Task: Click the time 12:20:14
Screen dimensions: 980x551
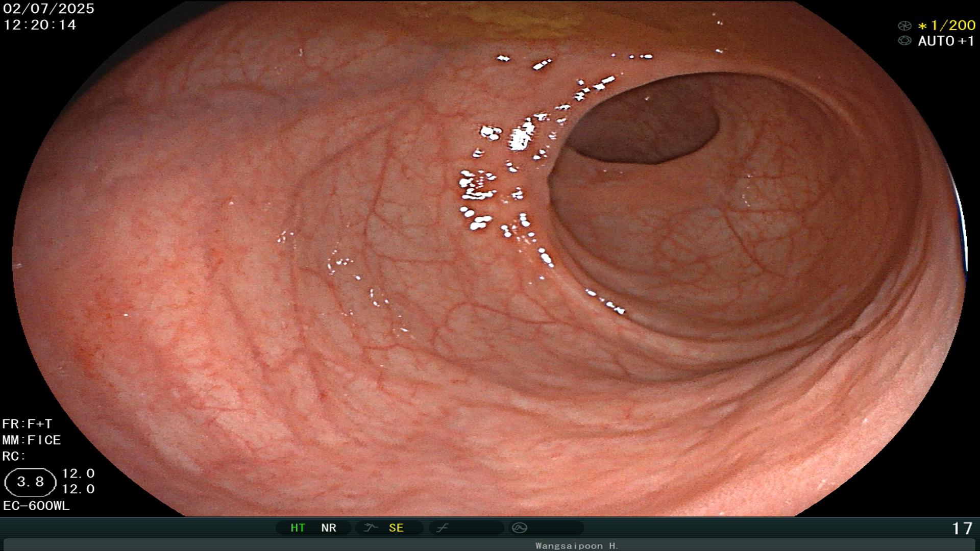Action: [40, 25]
